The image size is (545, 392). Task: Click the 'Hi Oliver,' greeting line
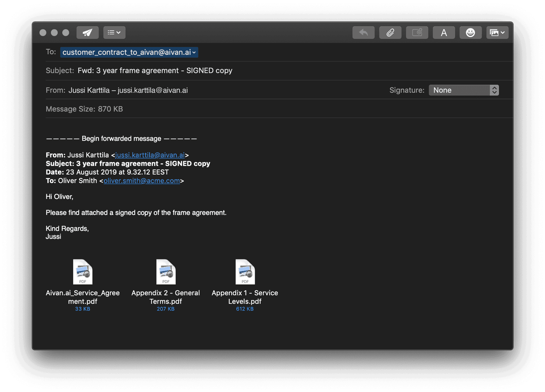coord(60,197)
